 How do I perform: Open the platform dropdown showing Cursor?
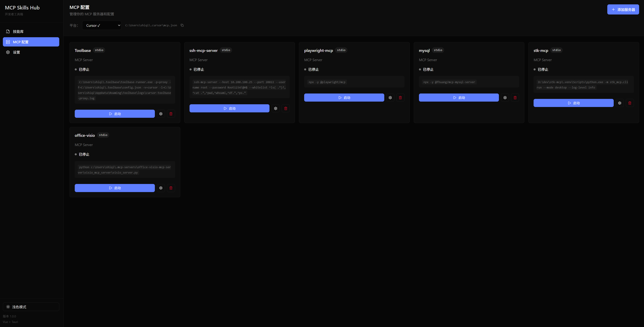(x=102, y=25)
